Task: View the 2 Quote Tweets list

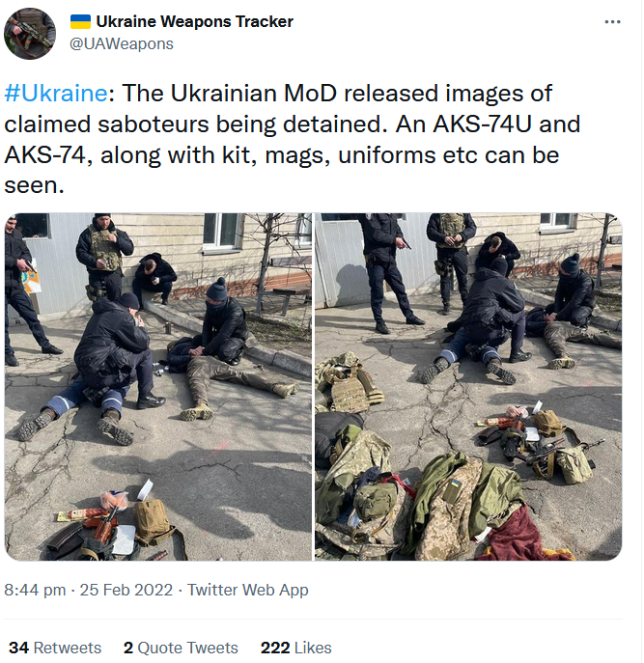Action: tap(181, 648)
